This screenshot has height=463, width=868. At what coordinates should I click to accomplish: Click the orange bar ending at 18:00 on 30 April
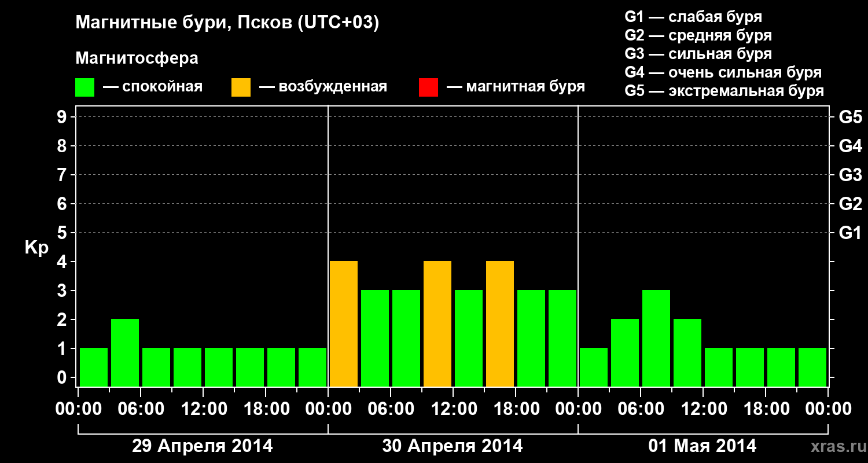coord(500,324)
